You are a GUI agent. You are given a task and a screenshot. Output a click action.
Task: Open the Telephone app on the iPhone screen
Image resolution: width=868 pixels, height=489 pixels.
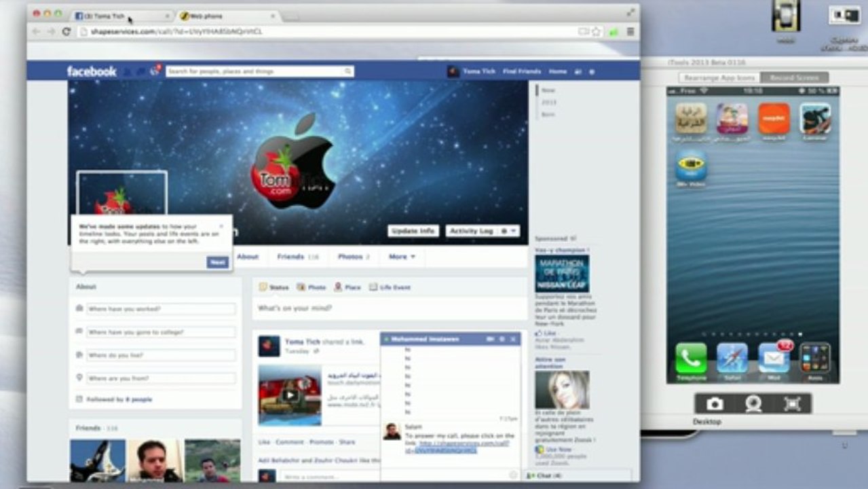click(x=691, y=359)
